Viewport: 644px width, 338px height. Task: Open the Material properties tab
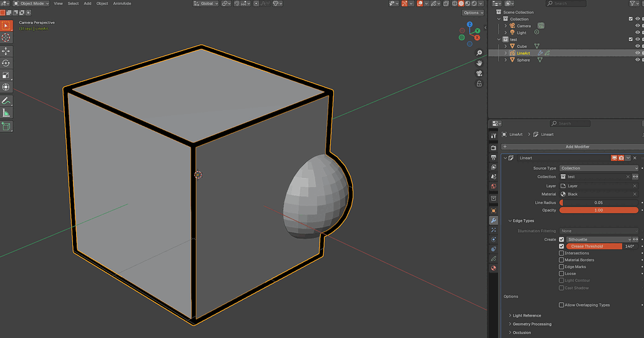click(493, 268)
